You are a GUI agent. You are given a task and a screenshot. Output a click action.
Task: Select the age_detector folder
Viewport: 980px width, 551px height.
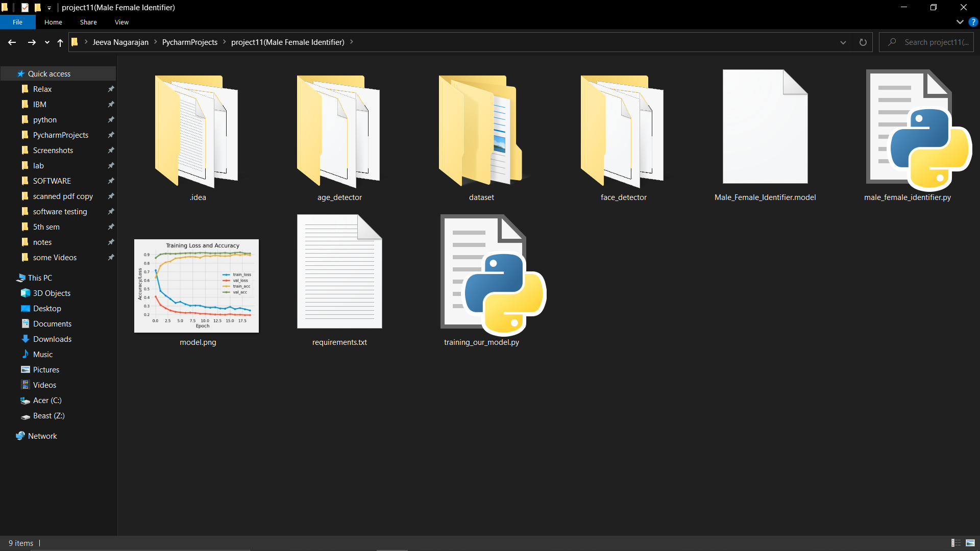coord(339,131)
